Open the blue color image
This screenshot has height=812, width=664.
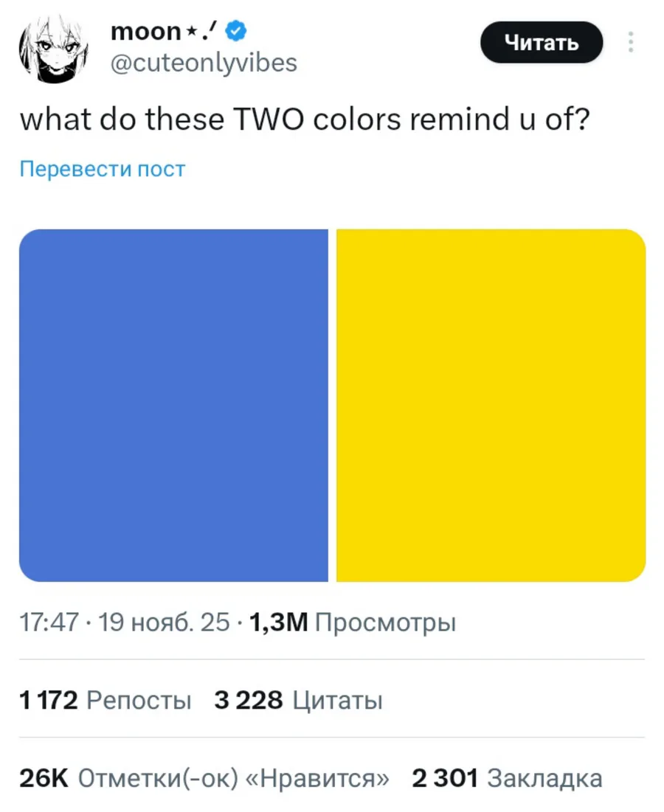173,405
